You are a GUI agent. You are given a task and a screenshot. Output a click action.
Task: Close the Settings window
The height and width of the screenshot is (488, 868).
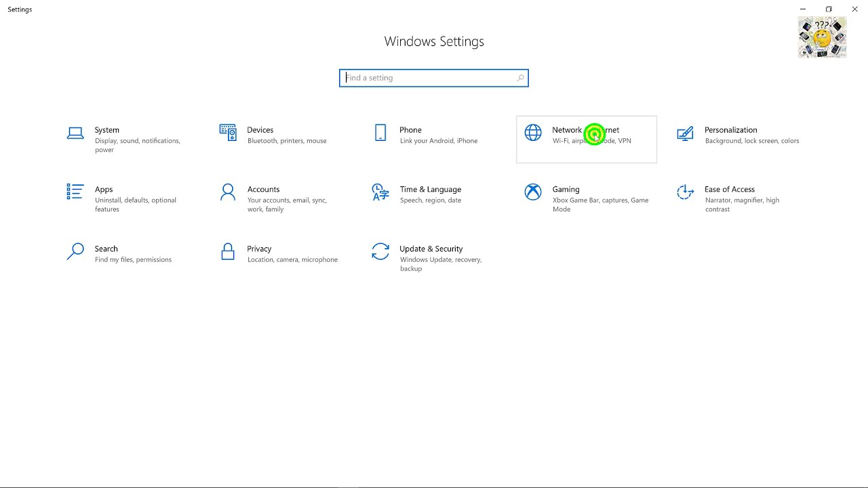pos(854,9)
